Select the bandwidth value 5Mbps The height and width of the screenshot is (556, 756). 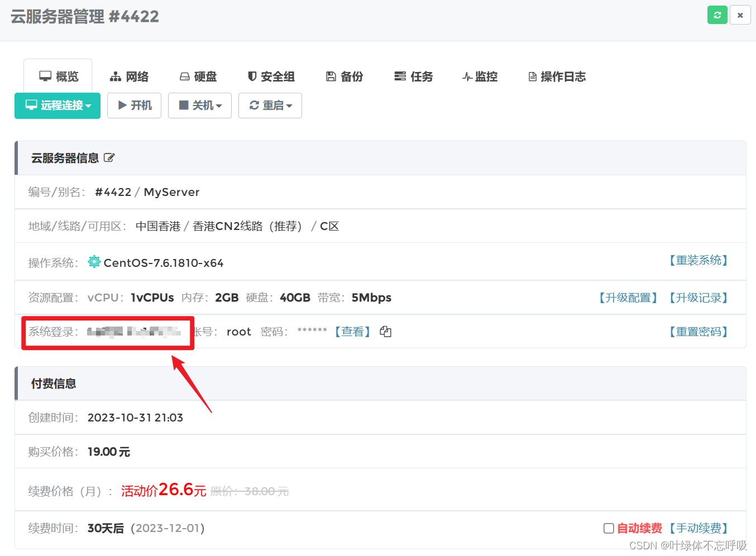(x=371, y=298)
